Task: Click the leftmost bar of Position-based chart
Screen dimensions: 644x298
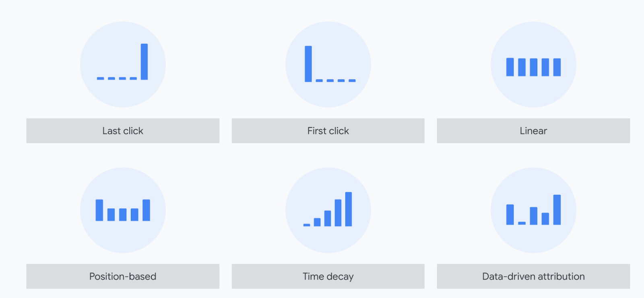Action: pyautogui.click(x=99, y=210)
